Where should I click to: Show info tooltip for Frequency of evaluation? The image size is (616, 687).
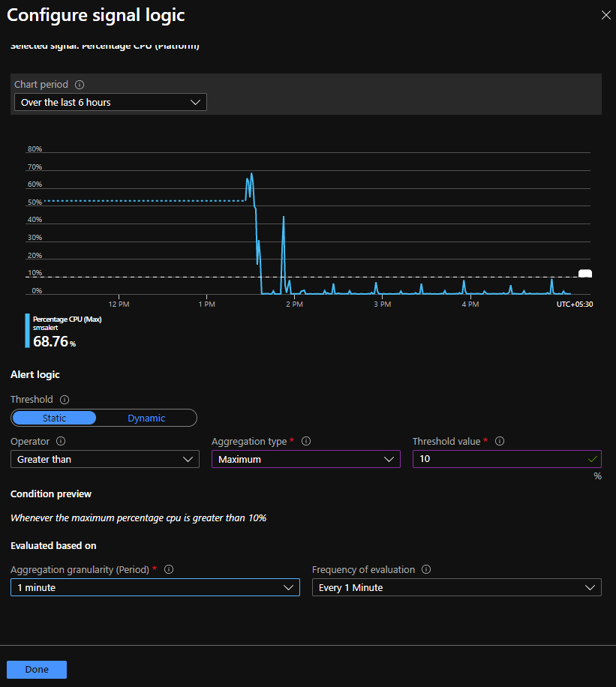coord(426,569)
